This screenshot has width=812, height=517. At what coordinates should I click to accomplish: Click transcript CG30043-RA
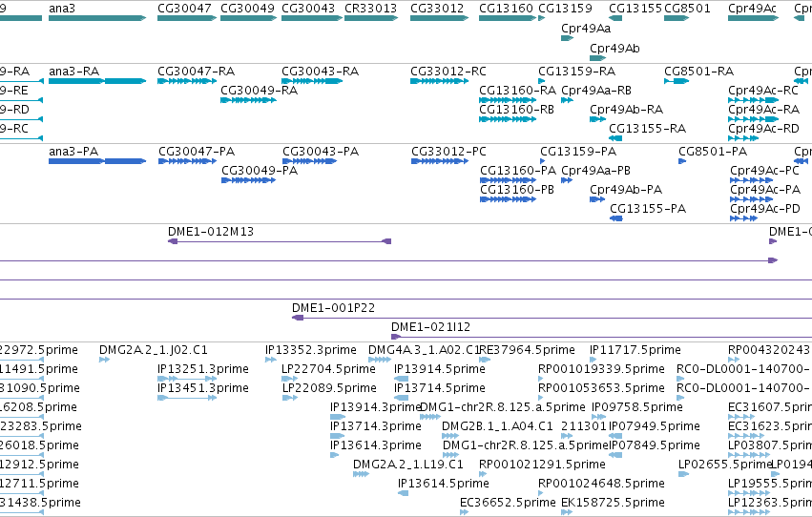[312, 81]
